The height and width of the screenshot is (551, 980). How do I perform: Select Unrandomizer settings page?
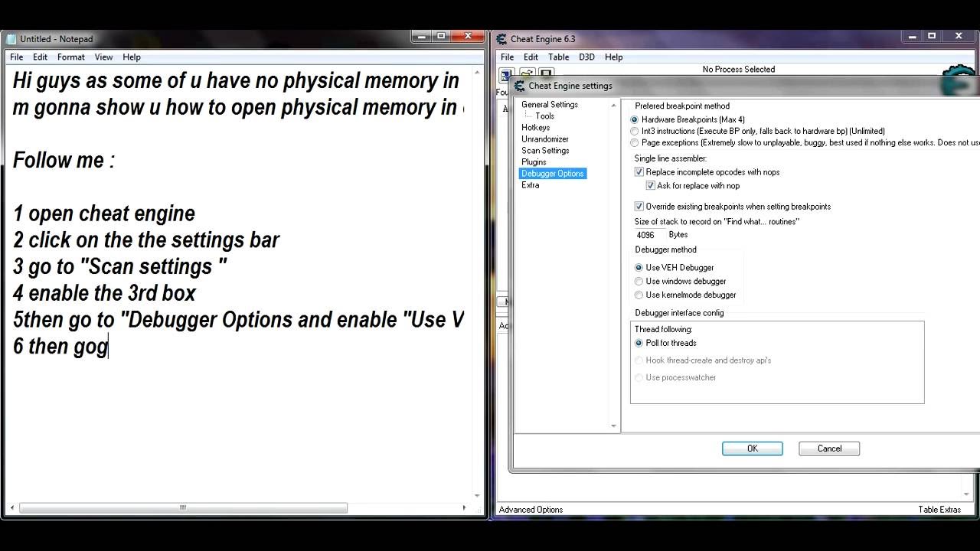point(545,139)
